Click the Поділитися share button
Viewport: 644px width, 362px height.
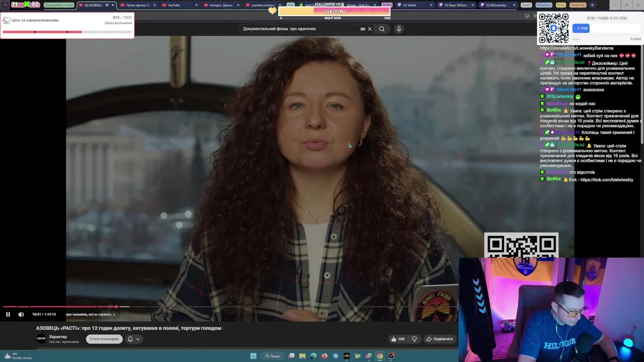click(440, 339)
